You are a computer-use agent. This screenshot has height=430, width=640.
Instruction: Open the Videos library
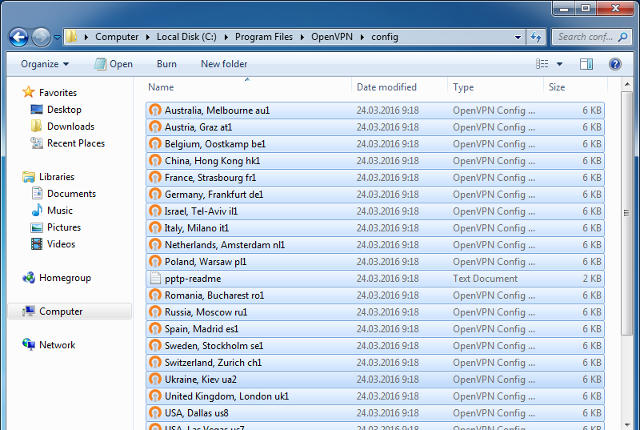tap(53, 244)
